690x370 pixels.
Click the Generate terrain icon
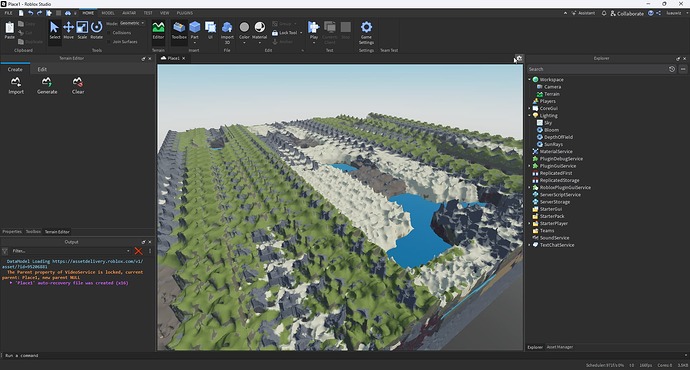47,85
